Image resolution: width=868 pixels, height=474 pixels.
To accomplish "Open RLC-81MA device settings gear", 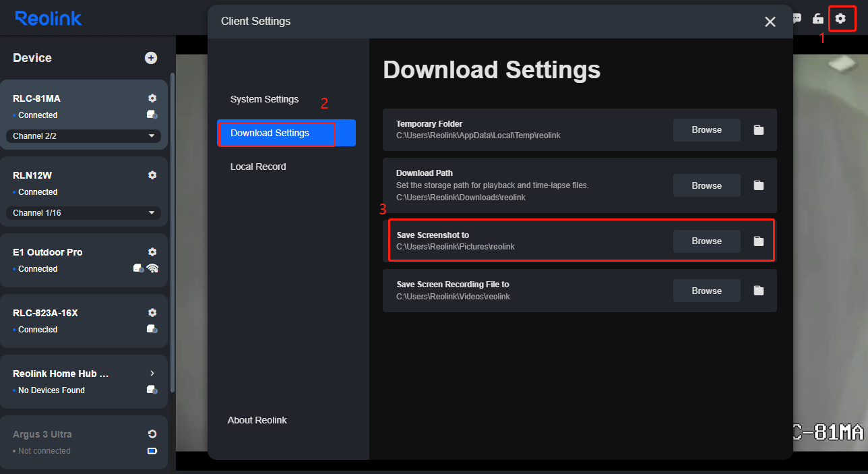I will click(x=152, y=98).
